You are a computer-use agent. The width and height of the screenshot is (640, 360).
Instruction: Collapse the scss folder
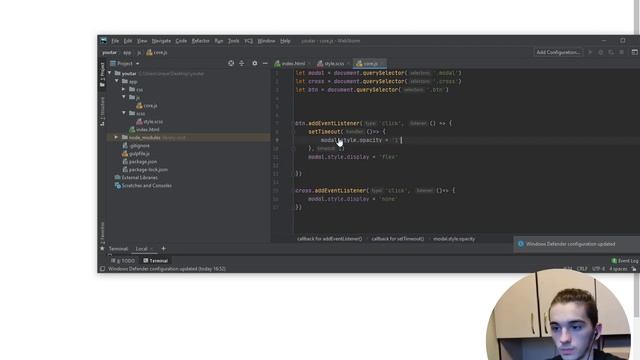(124, 113)
